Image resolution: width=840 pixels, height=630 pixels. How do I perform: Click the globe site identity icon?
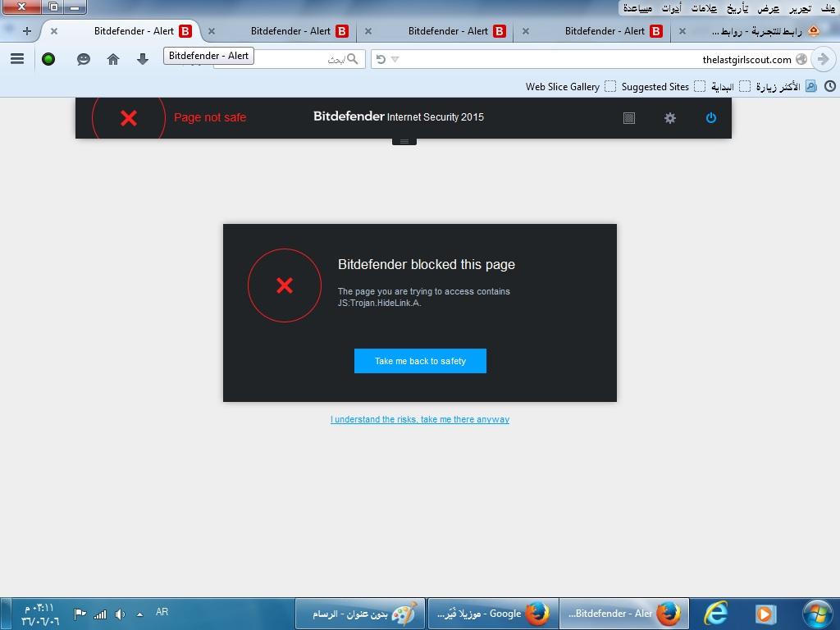click(801, 59)
